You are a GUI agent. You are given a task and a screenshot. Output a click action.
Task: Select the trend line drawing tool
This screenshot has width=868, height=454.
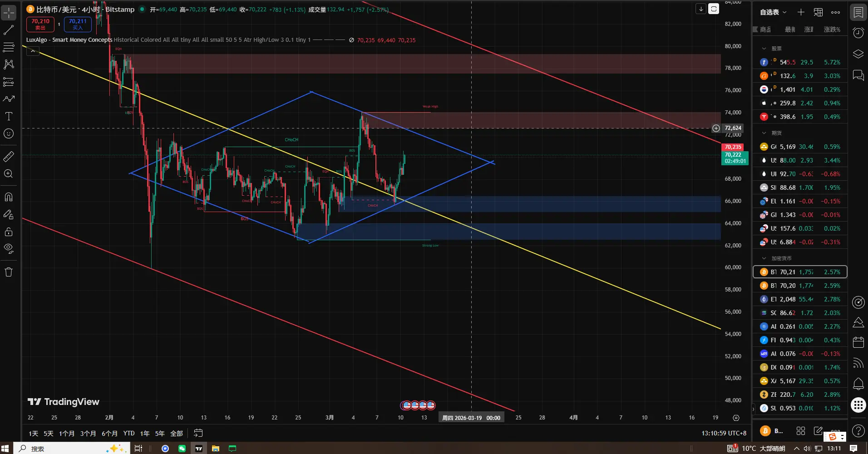tap(9, 30)
